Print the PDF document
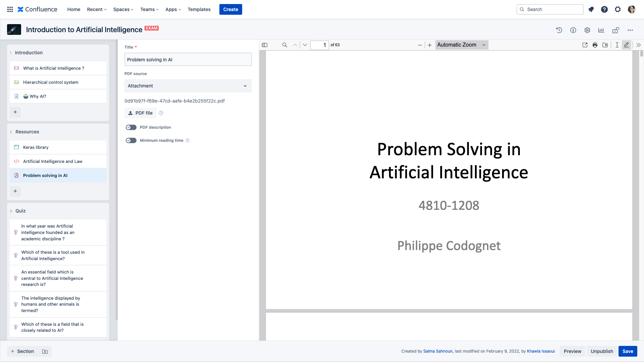This screenshot has width=644, height=362. pos(595,45)
